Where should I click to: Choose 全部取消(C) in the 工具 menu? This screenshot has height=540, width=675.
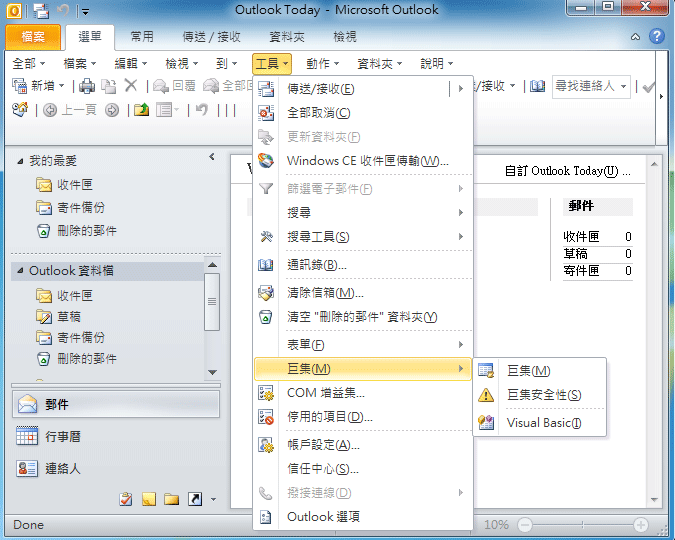(x=362, y=113)
